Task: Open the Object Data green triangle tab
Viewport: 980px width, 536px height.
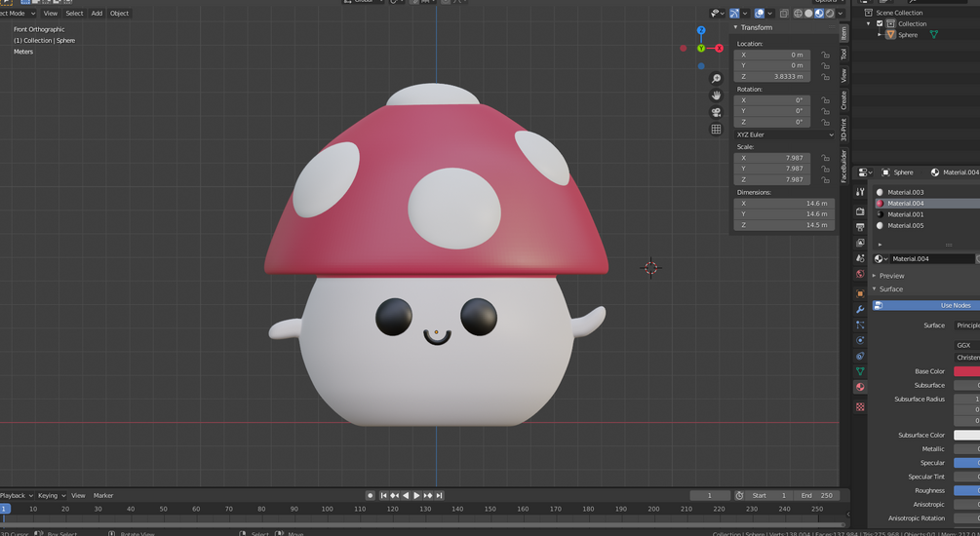Action: pyautogui.click(x=860, y=371)
